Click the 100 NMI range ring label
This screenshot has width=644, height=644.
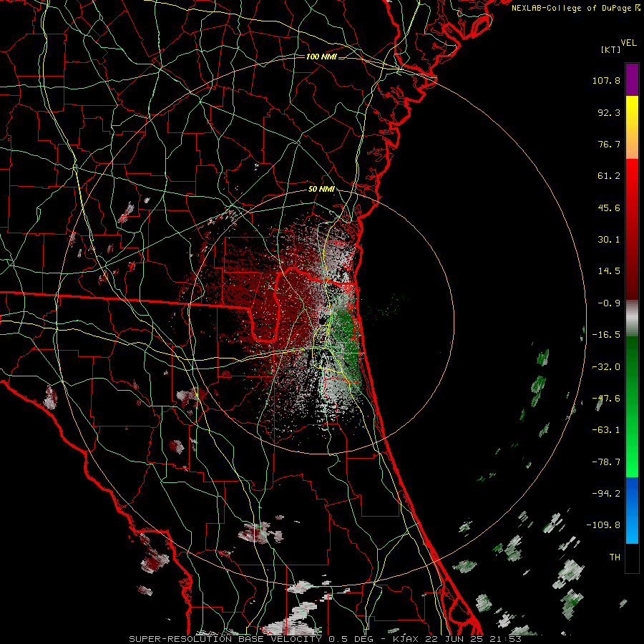click(x=321, y=57)
